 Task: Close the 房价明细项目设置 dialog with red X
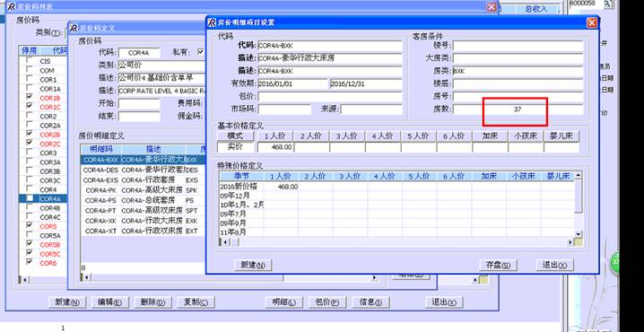coord(591,22)
